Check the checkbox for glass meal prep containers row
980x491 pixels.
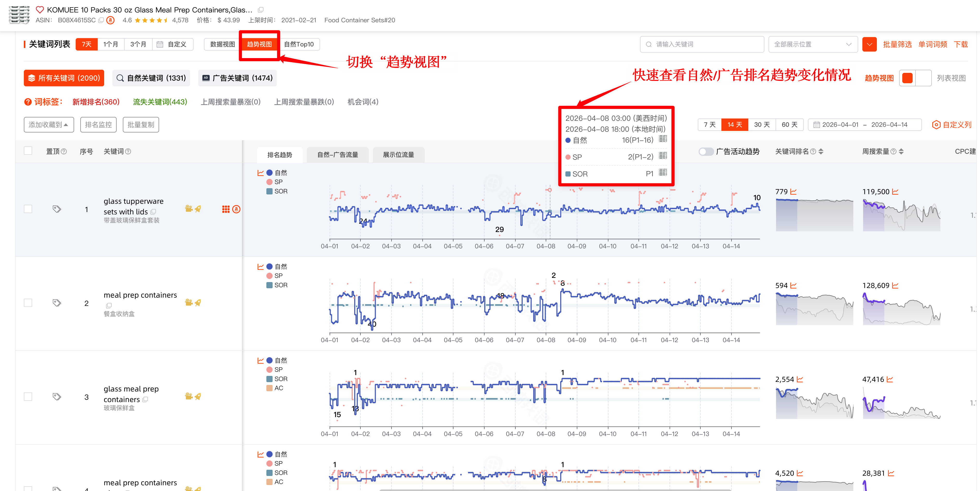point(28,396)
